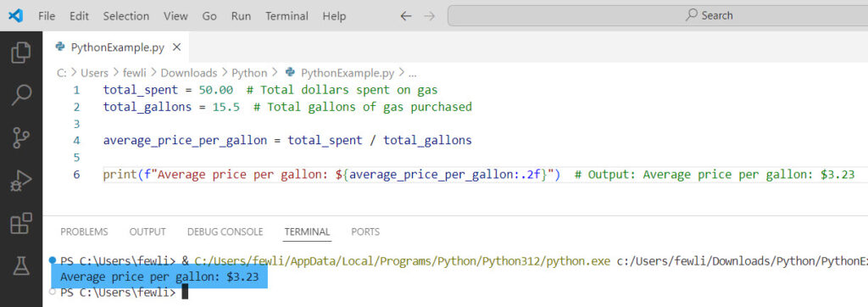Click line number 4 in the gutter
Screen dimensions: 868x307
pyautogui.click(x=76, y=140)
